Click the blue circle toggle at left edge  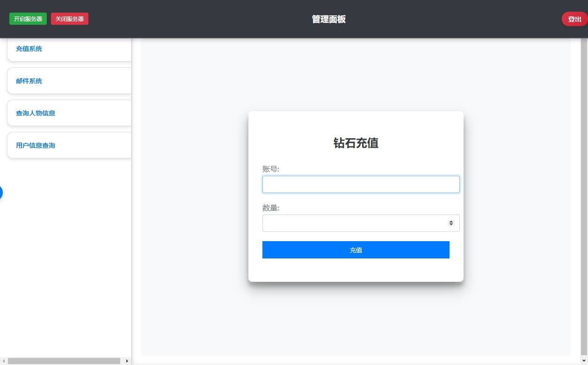[x=1, y=192]
